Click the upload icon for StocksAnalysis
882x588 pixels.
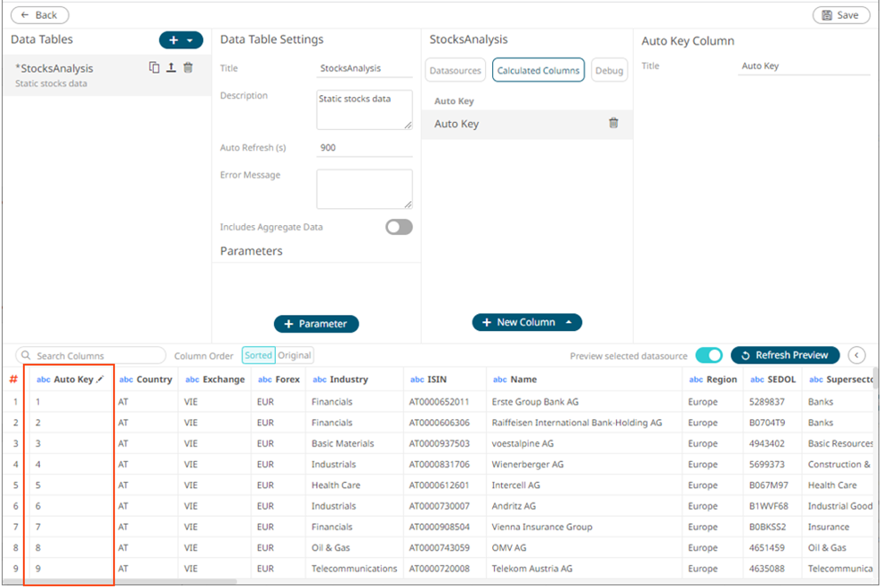point(171,68)
